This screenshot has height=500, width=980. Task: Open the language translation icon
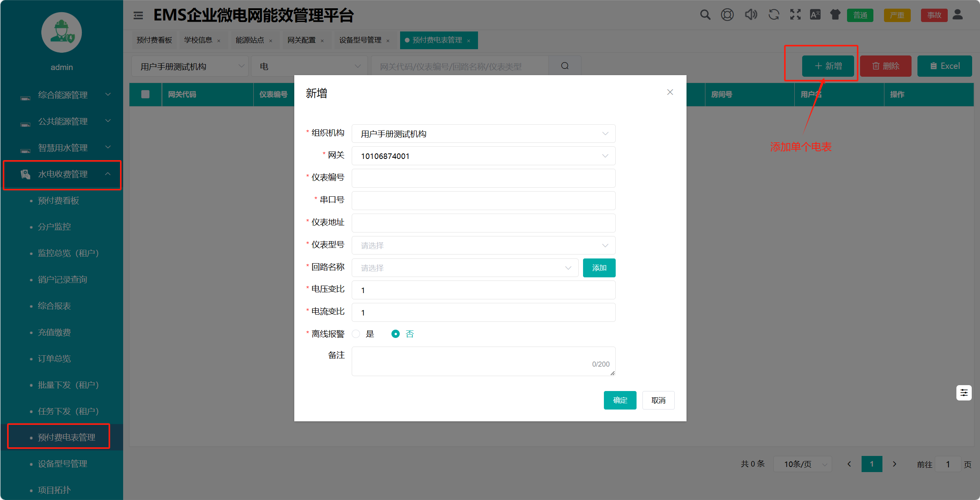click(815, 15)
